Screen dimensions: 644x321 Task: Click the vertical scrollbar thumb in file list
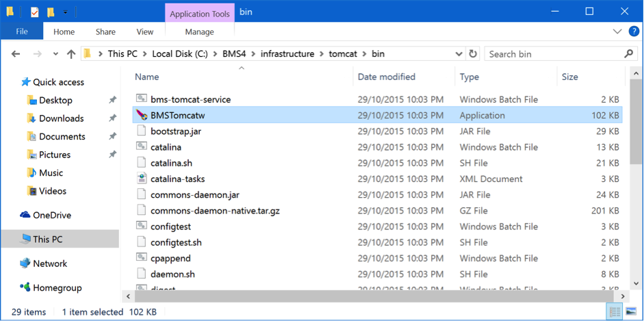point(635,122)
